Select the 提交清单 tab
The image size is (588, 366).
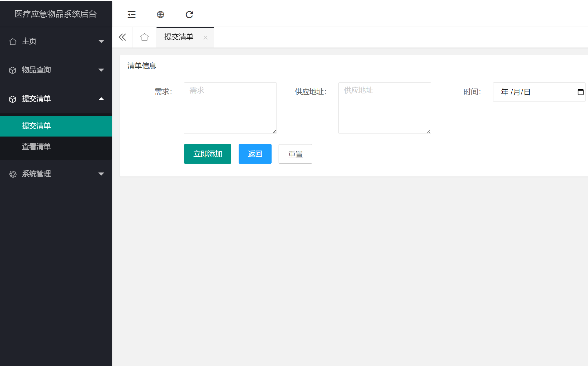click(179, 37)
